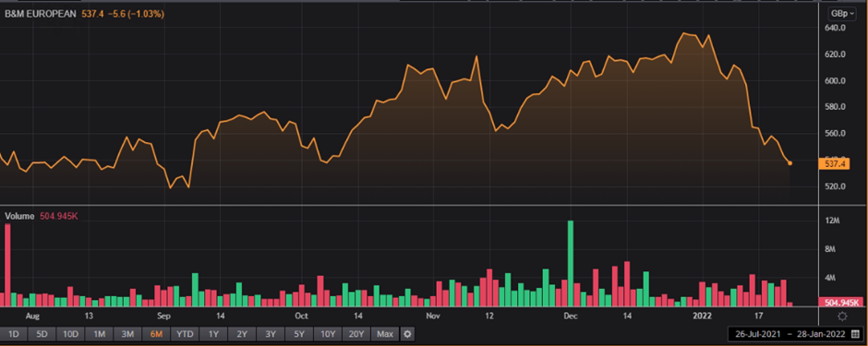The image size is (868, 346).
Task: Click the 12M volume axis label
Action: click(833, 221)
